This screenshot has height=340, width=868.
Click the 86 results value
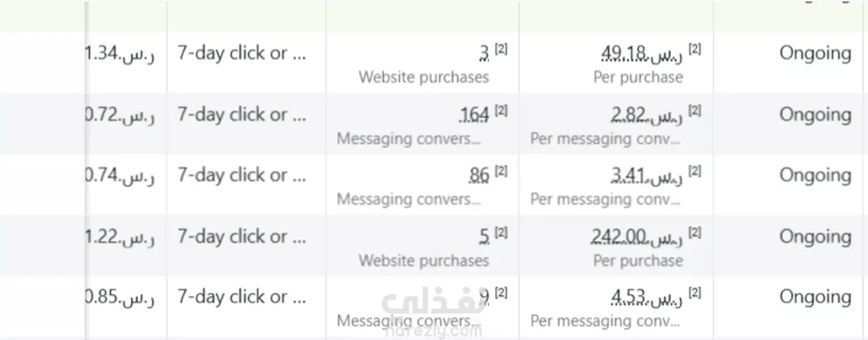(x=479, y=175)
